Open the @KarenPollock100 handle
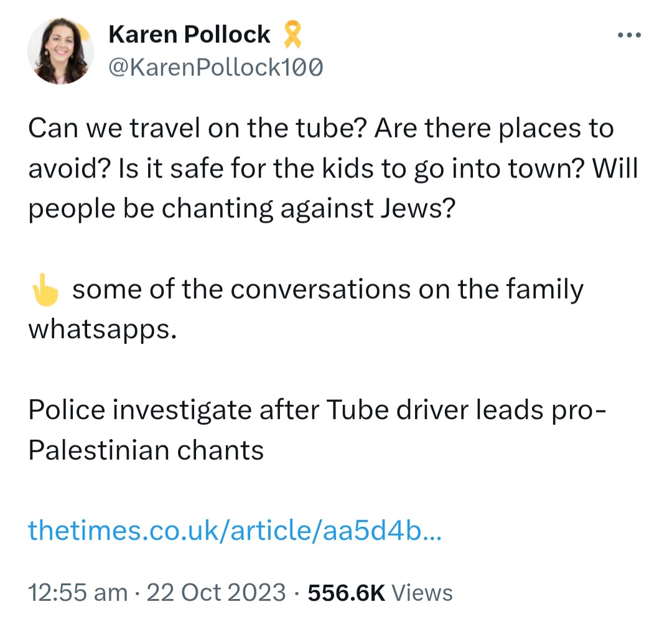Screen dimensions: 672x622 215,67
